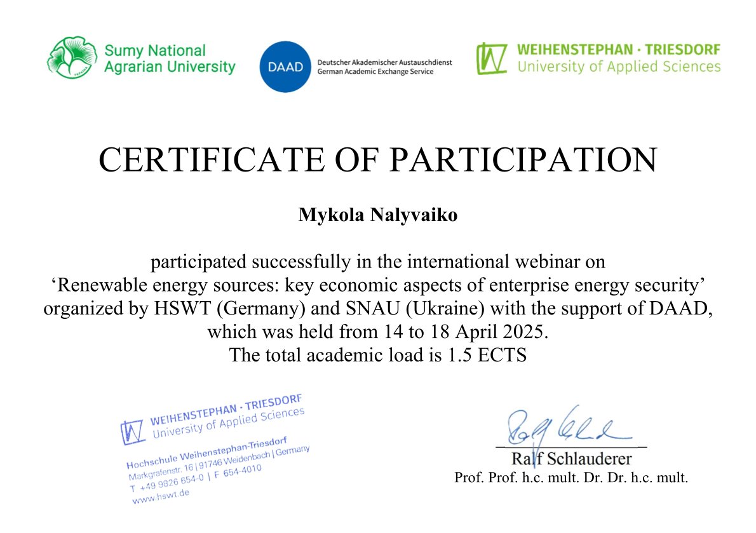Click the 'Renewable energy sources' webinar title line
This screenshot has height=533, width=756.
tap(377, 285)
